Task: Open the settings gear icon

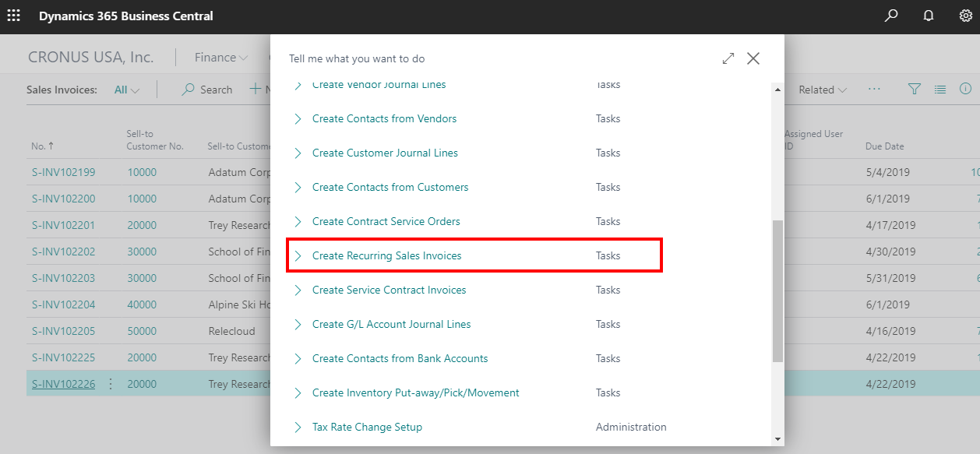Action: (966, 16)
